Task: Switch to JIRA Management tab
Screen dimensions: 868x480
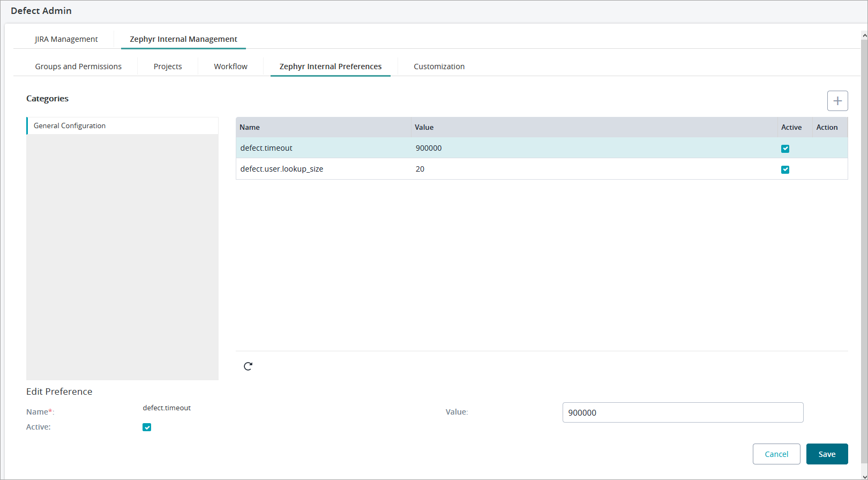Action: [x=66, y=39]
